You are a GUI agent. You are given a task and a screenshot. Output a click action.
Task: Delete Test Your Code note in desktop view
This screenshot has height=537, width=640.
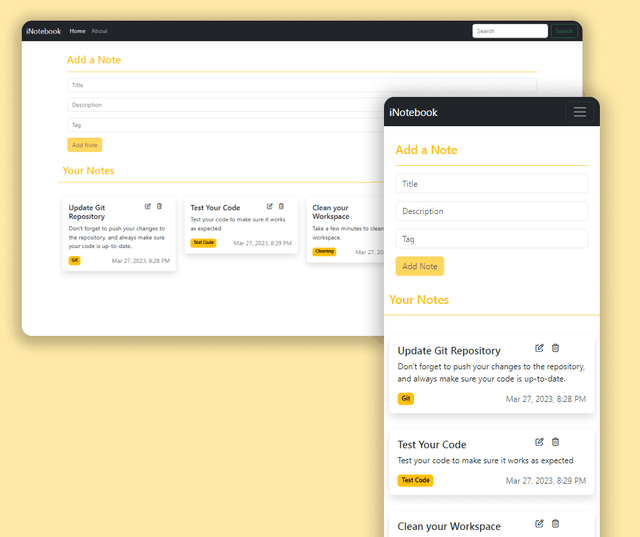(281, 206)
